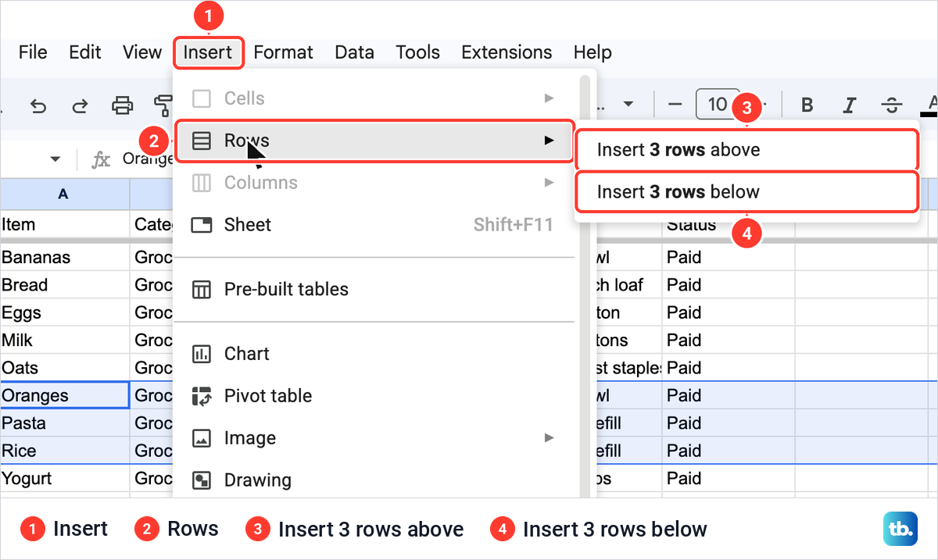Select the Yogurt cell
The image size is (938, 560).
[64, 479]
